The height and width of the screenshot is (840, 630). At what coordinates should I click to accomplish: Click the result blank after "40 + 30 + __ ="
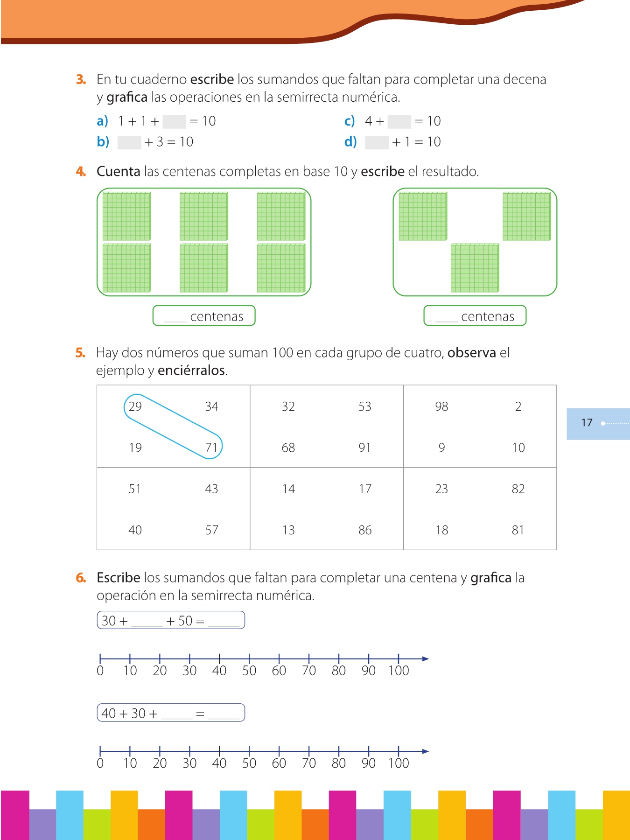(x=224, y=714)
